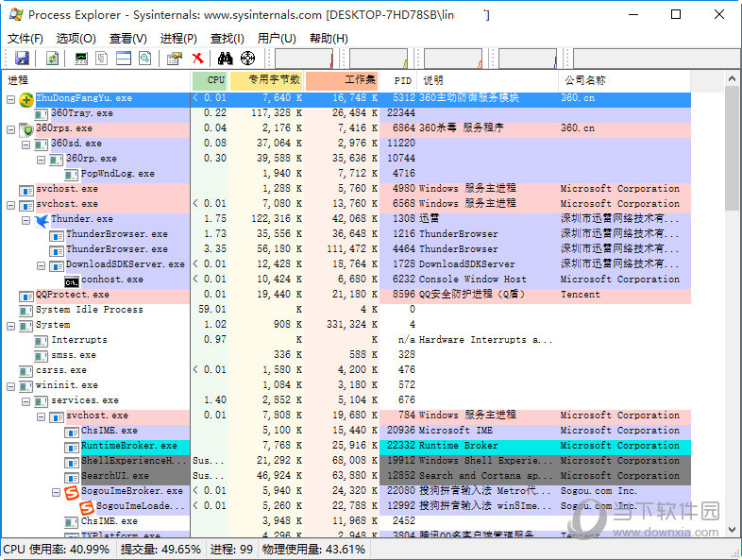Click the crosshair Find Window's Process icon

click(x=247, y=59)
